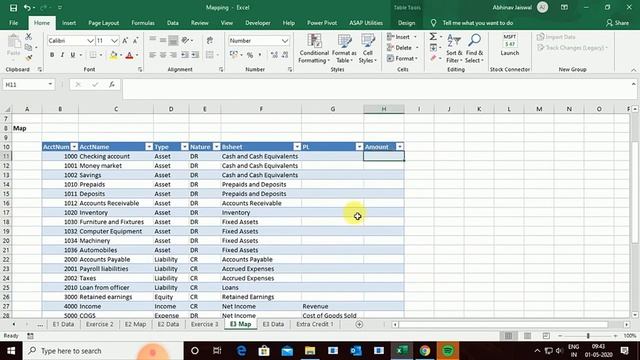Open Cell Styles gallery
Viewport: 640px width, 360px height.
pyautogui.click(x=368, y=49)
